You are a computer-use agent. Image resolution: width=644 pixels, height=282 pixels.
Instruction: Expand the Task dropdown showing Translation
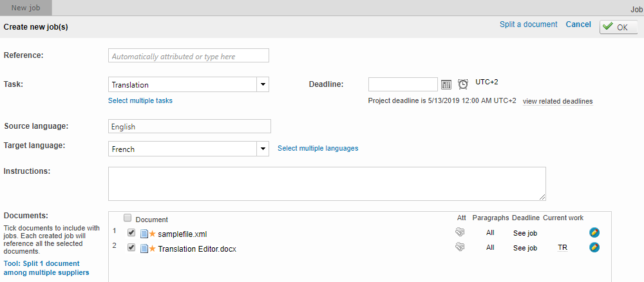coord(262,84)
